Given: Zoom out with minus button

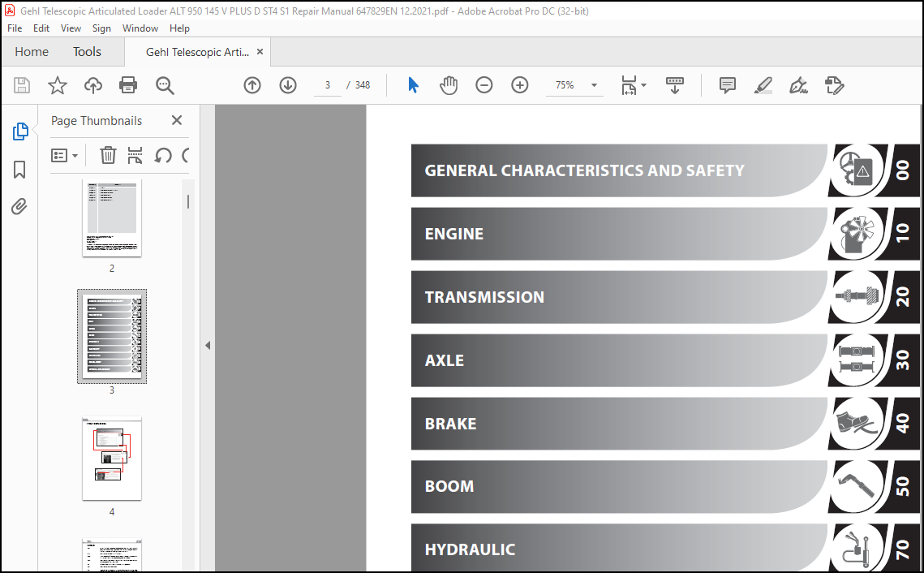Looking at the screenshot, I should click(483, 85).
